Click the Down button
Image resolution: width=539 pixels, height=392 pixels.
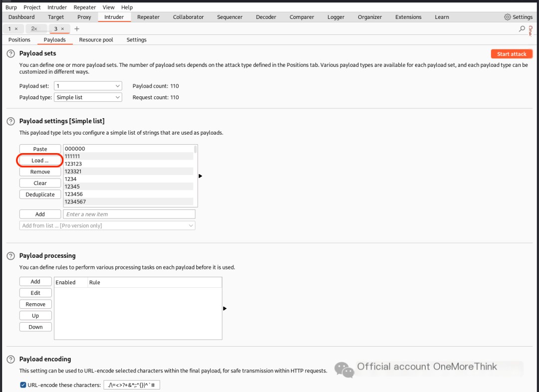35,327
